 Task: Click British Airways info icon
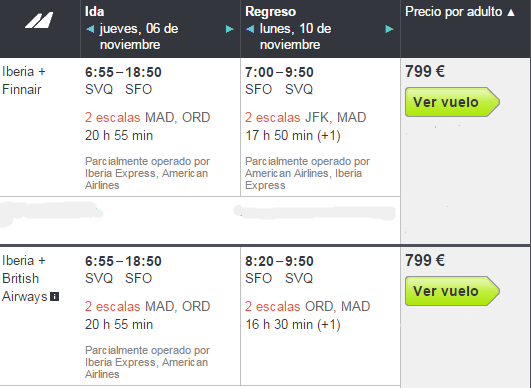click(x=55, y=297)
